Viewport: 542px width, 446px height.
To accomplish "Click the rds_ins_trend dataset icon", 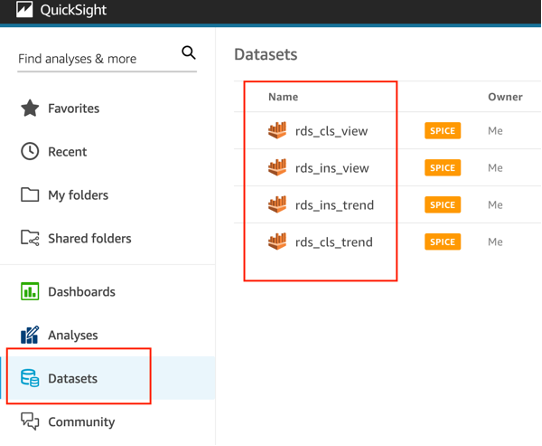I will coord(277,204).
